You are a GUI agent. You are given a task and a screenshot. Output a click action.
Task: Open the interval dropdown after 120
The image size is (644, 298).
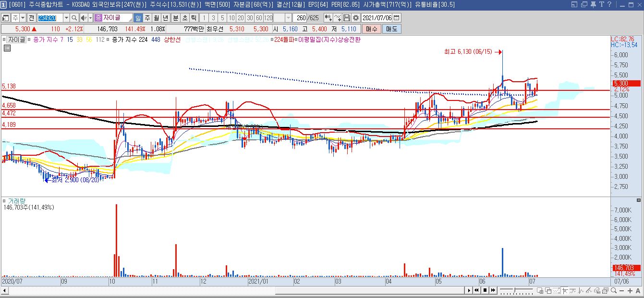coord(288,18)
